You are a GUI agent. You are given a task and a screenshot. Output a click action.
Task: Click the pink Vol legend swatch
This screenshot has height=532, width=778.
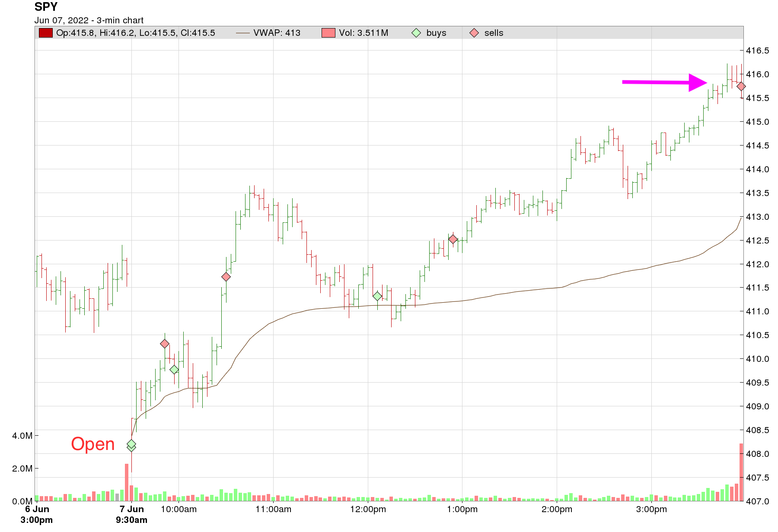pyautogui.click(x=328, y=33)
